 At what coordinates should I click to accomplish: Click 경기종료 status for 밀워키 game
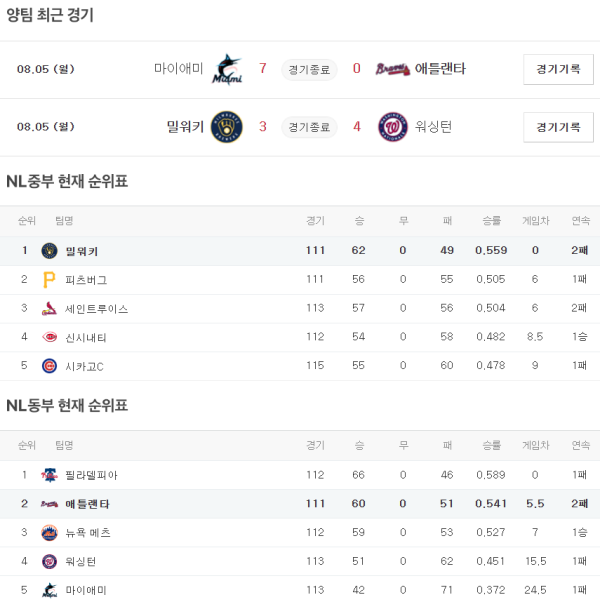[308, 127]
